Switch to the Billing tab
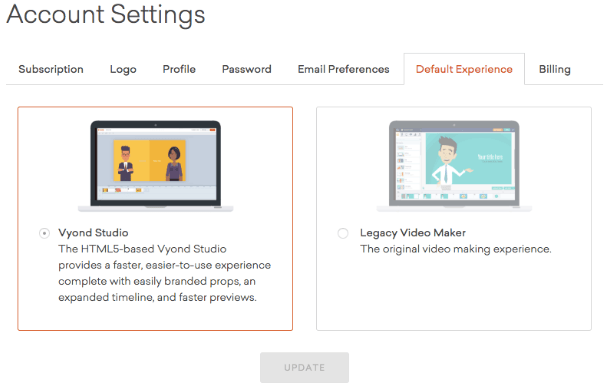 (554, 69)
